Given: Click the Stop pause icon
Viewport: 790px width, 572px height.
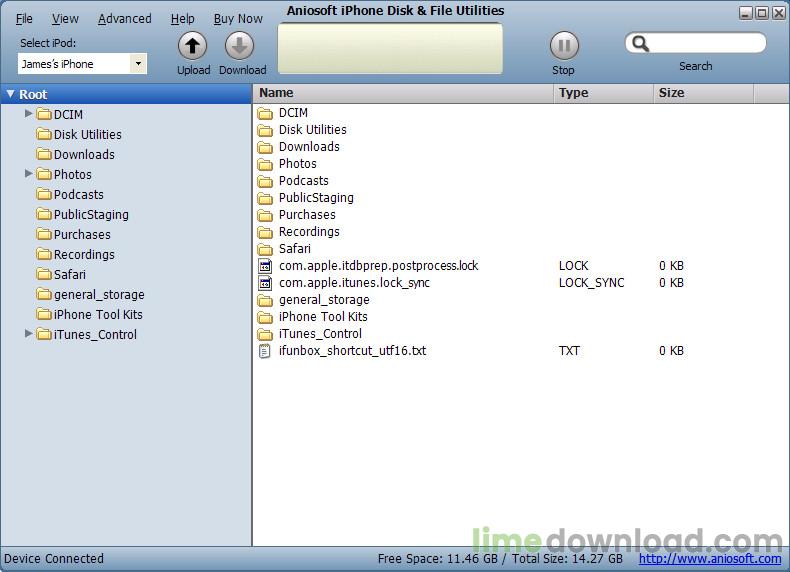Looking at the screenshot, I should (x=564, y=46).
